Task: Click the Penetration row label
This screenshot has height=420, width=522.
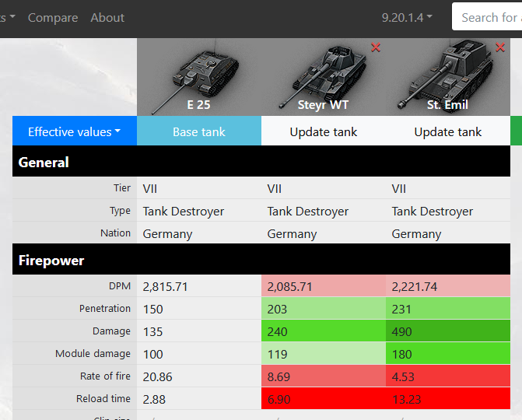Action: [x=104, y=309]
